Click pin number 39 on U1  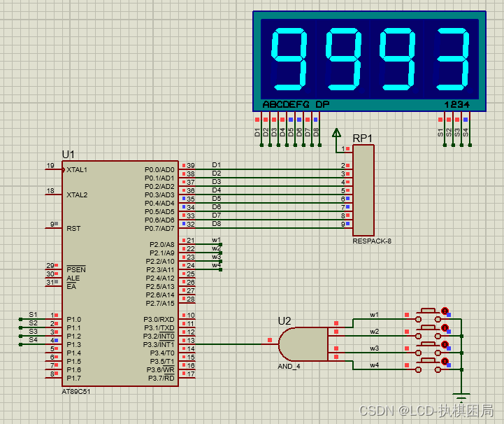[191, 165]
